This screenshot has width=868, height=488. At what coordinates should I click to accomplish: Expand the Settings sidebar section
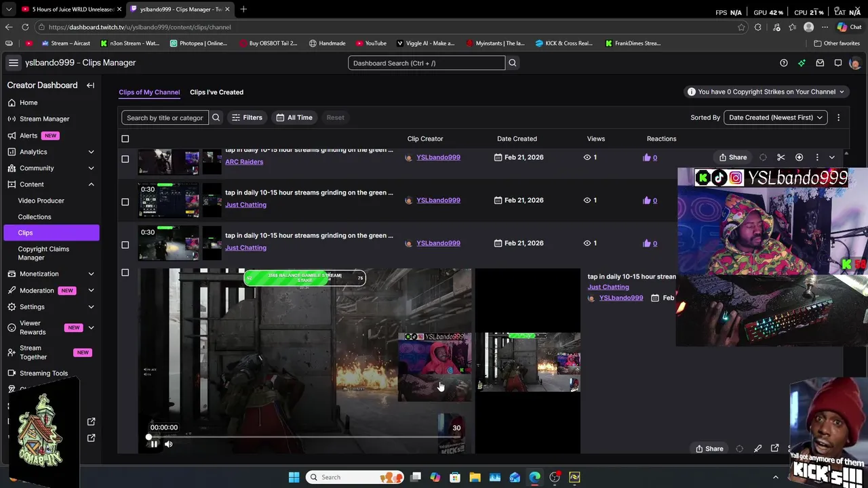pos(91,307)
